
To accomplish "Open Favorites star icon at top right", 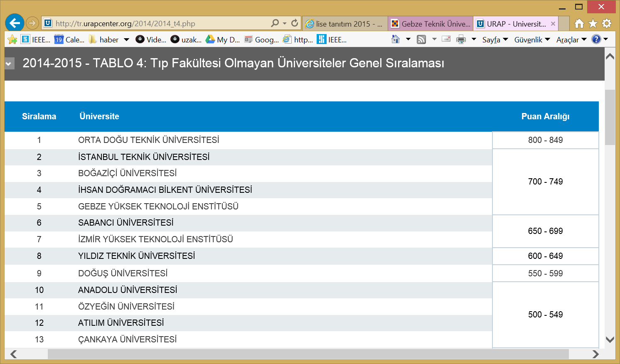I will (593, 24).
